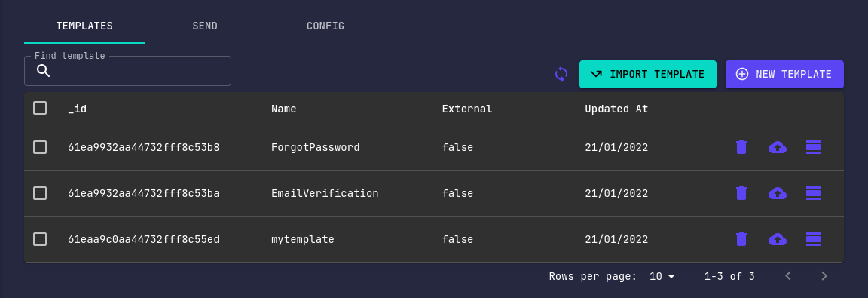
Task: Click New Template button
Action: pos(784,74)
